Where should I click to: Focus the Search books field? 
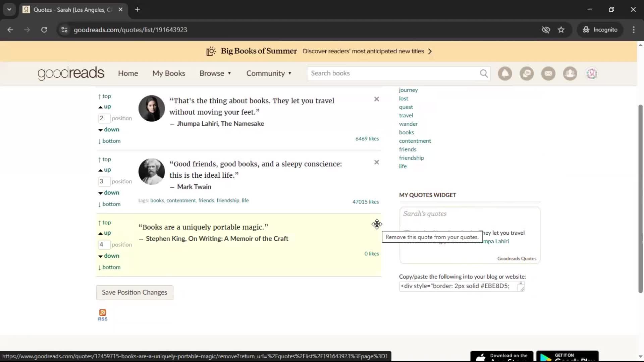(393, 73)
